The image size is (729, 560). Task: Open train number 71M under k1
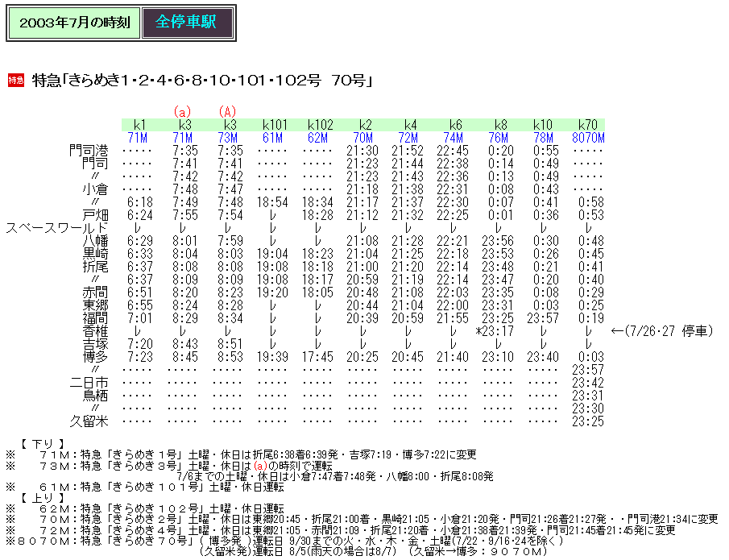point(138,138)
